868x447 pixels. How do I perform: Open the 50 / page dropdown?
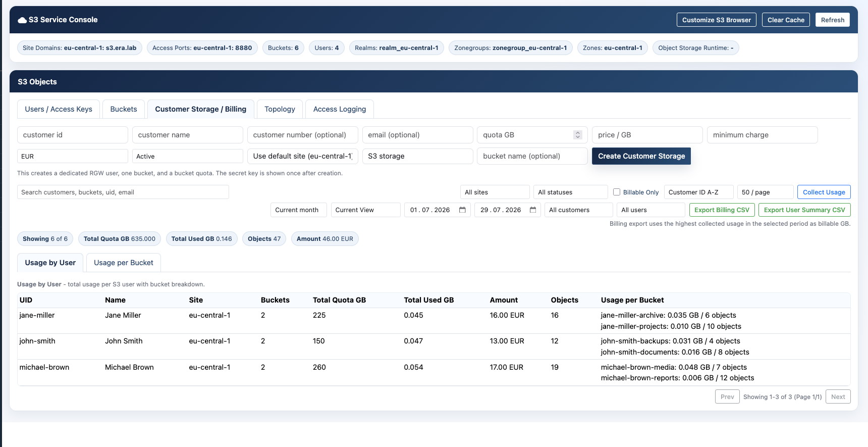pyautogui.click(x=766, y=192)
